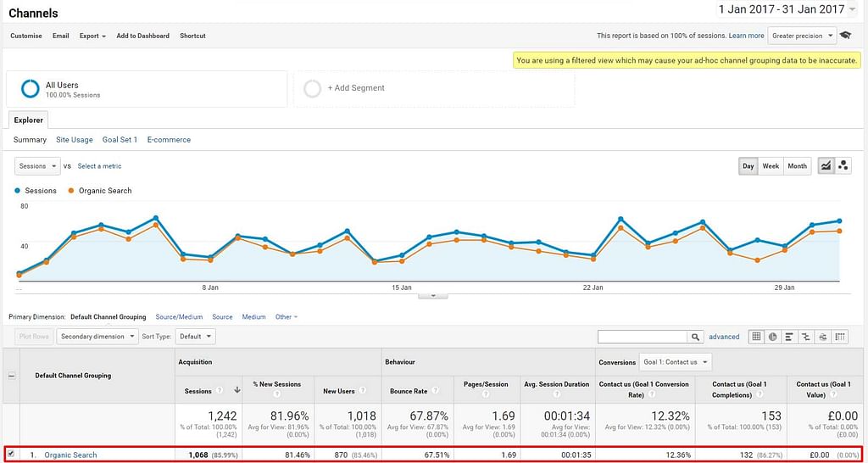Toggle the select-all box in table header
Screen dimensions: 868x463
tap(11, 376)
